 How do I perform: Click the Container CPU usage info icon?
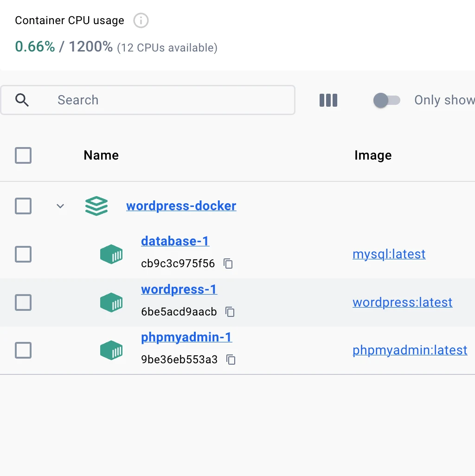point(141,20)
